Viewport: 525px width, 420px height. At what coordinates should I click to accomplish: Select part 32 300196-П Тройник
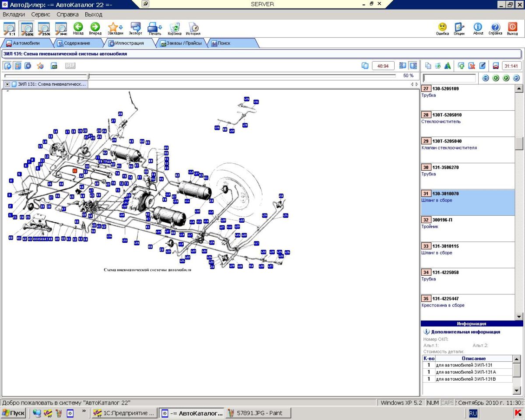[468, 228]
